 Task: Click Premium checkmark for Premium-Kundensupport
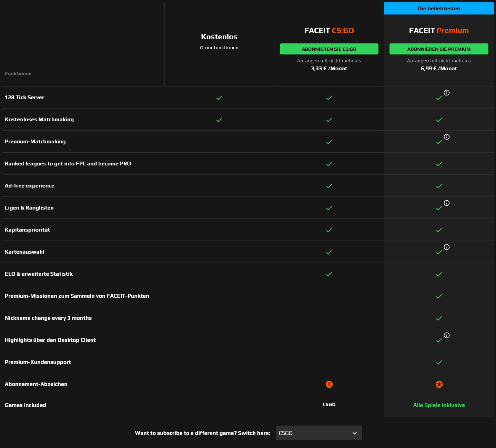(x=439, y=363)
